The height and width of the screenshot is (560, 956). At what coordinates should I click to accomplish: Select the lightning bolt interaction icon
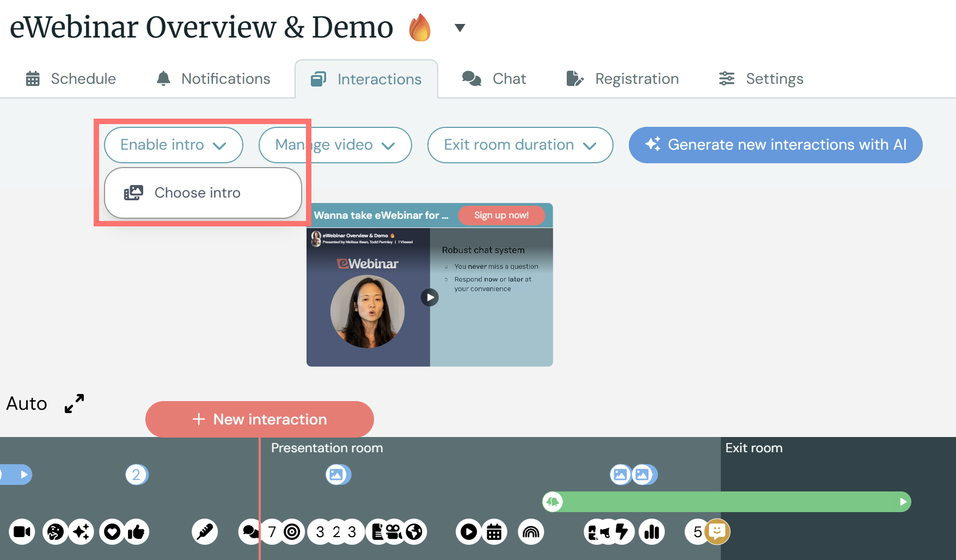621,532
